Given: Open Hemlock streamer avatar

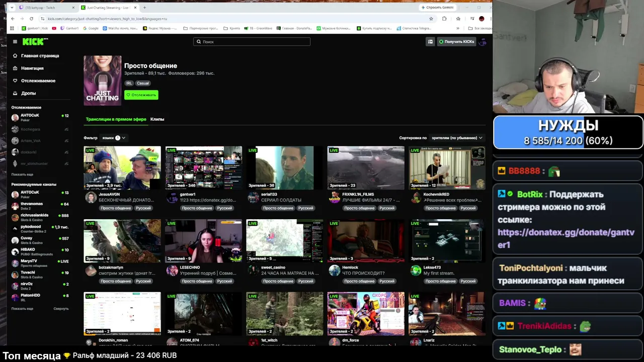Looking at the screenshot, I should coord(335,270).
